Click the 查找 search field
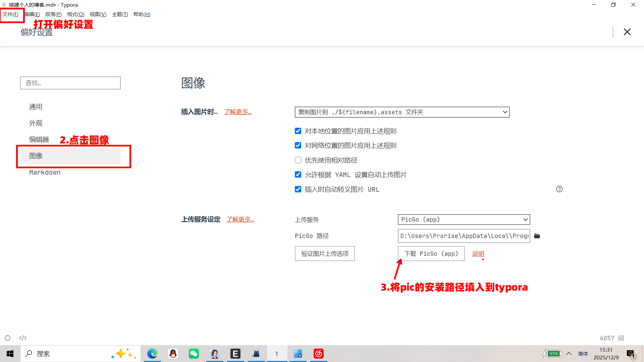Screen dimensions: 644x362 [70, 83]
